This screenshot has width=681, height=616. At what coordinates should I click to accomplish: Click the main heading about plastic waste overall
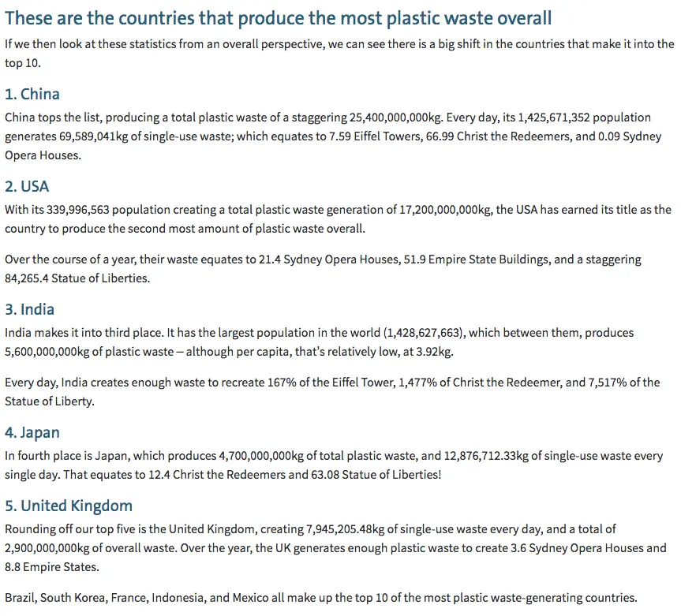[278, 18]
